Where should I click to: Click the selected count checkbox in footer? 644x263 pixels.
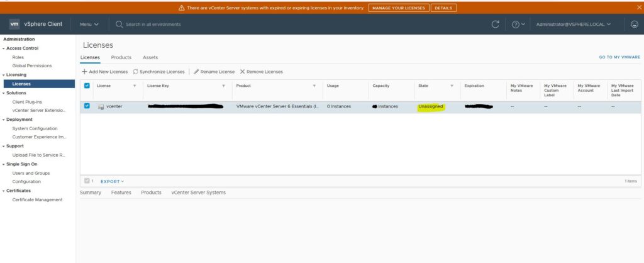(87, 181)
